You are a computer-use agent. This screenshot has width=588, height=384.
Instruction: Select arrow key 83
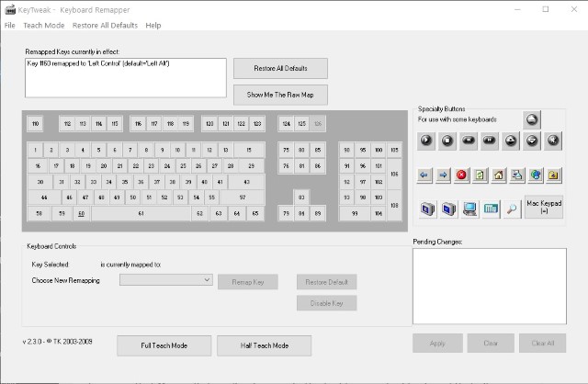tap(301, 198)
